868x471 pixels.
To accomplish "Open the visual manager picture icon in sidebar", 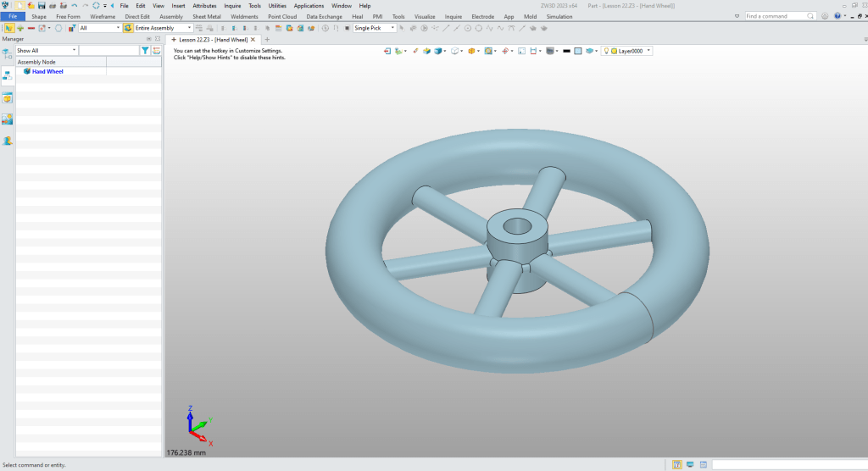I will tap(7, 119).
